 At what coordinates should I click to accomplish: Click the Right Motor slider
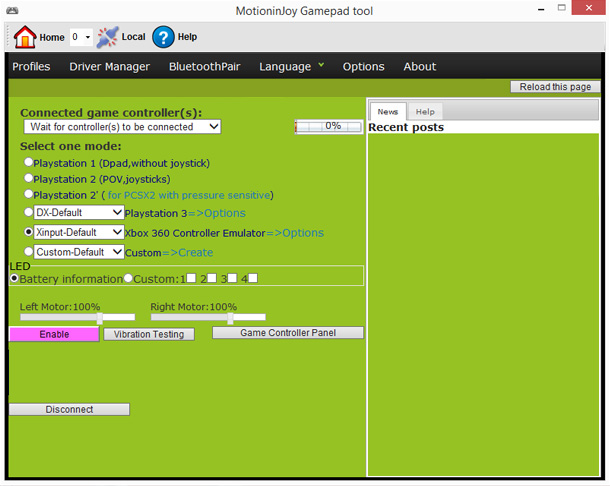pyautogui.click(x=208, y=318)
